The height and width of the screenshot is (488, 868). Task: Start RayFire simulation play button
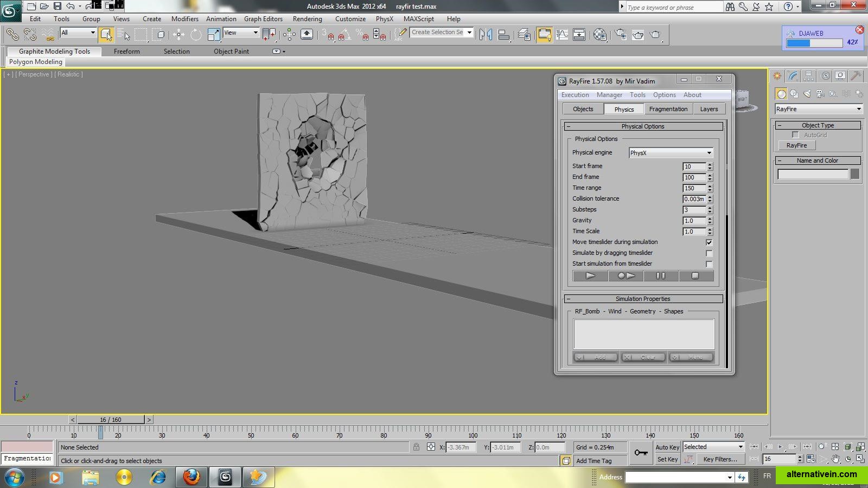pyautogui.click(x=590, y=276)
